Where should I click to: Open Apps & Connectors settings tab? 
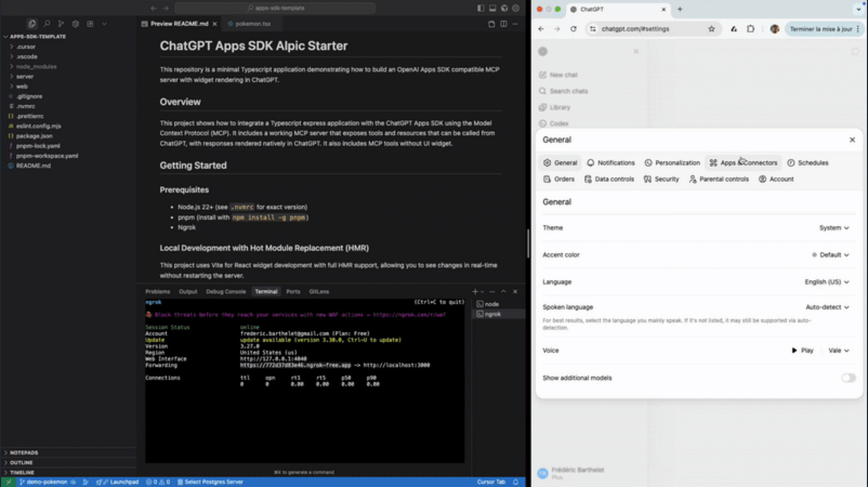point(743,163)
